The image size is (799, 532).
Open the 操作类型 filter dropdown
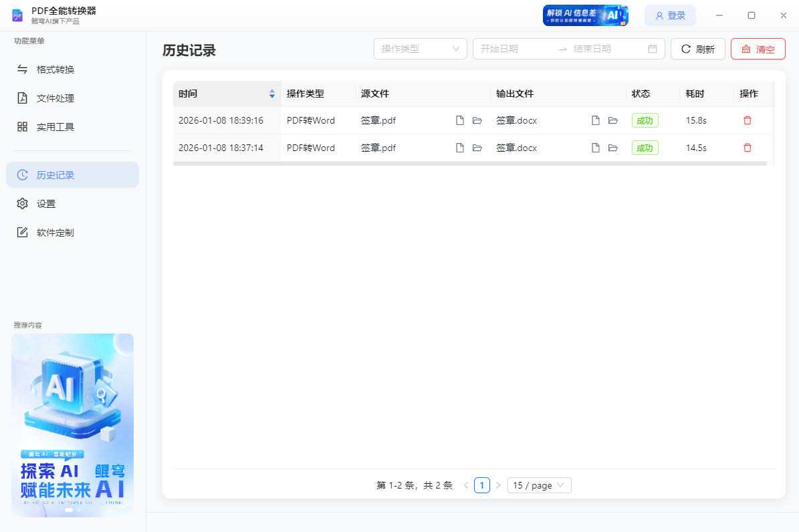[x=420, y=48]
